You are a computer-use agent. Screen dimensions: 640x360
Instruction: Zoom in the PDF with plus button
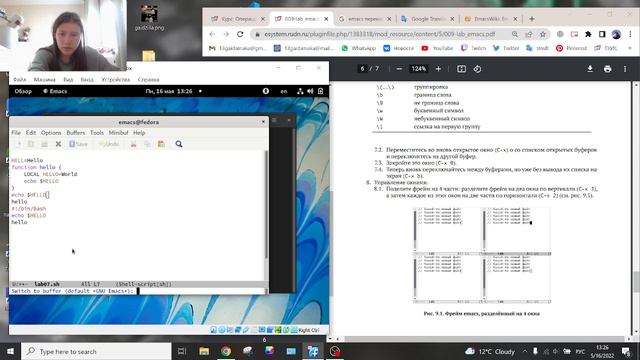pos(438,69)
